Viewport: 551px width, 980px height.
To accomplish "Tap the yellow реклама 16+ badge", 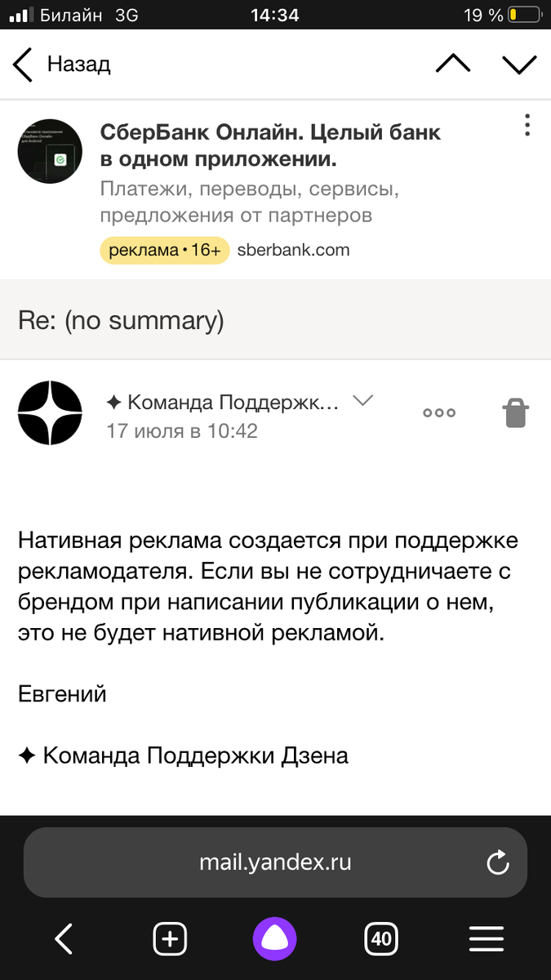I will click(x=163, y=250).
